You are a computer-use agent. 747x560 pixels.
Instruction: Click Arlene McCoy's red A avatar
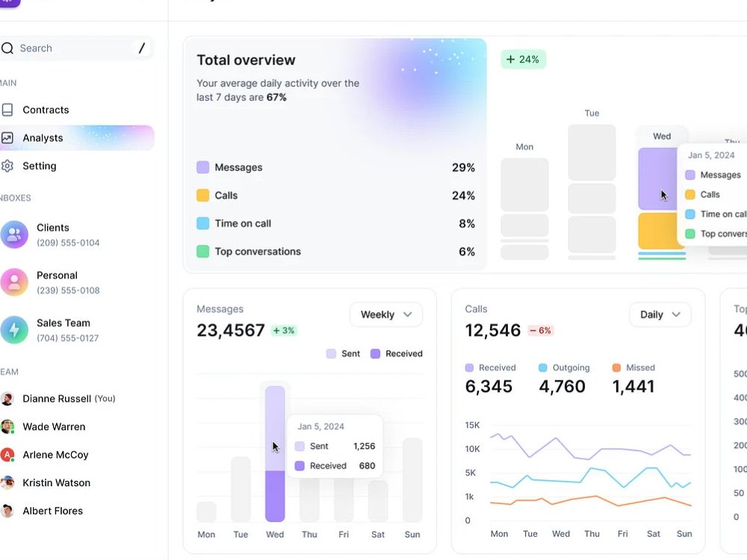(7, 455)
